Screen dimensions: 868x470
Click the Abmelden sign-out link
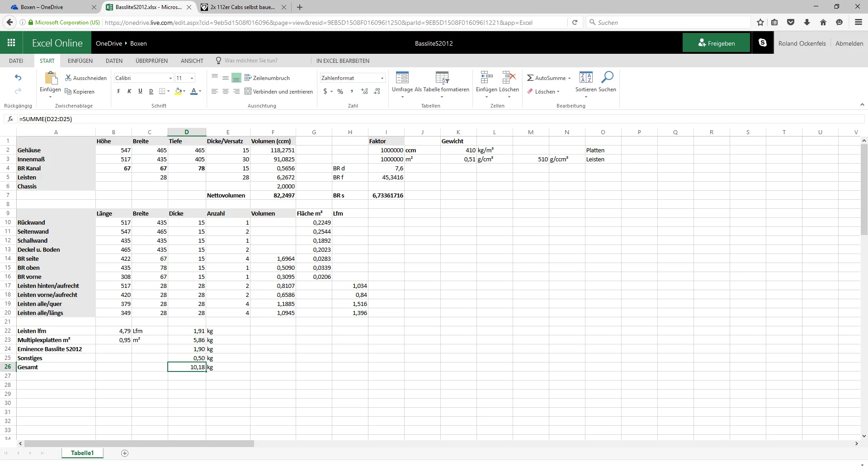(x=849, y=43)
